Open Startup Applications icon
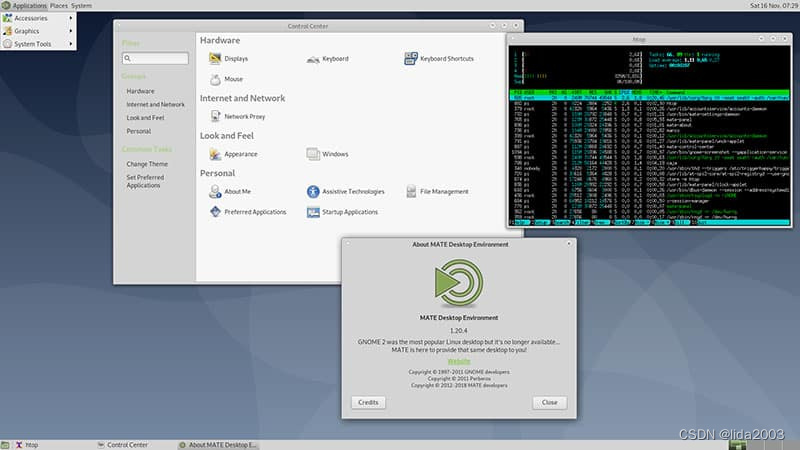Viewport: 800px width, 450px height. click(313, 212)
